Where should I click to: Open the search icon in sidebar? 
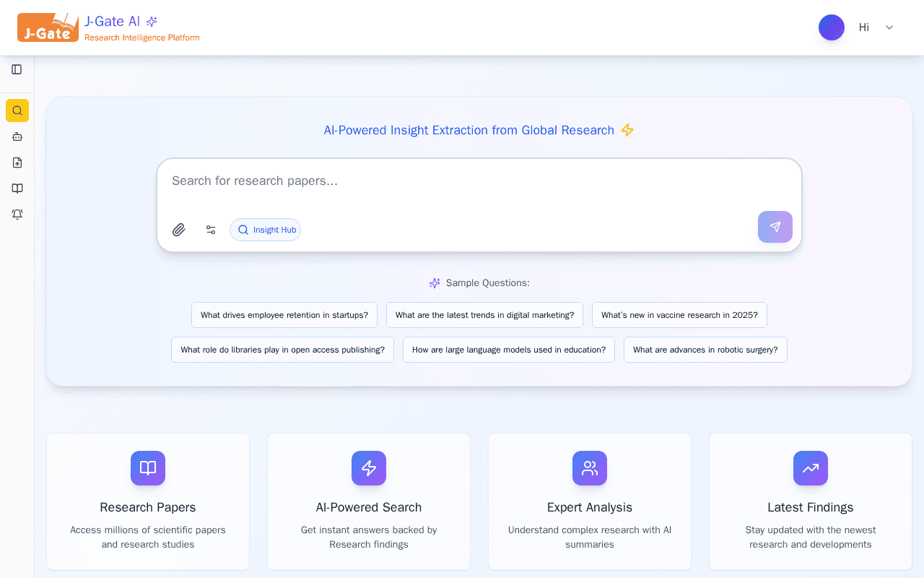pyautogui.click(x=17, y=111)
